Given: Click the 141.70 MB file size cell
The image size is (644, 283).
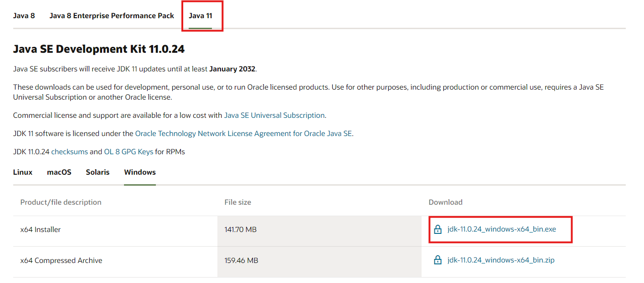Looking at the screenshot, I should (x=241, y=230).
